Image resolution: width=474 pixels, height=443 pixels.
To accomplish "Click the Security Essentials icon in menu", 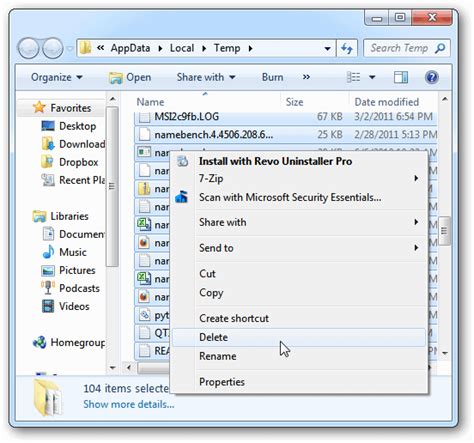I will [182, 197].
